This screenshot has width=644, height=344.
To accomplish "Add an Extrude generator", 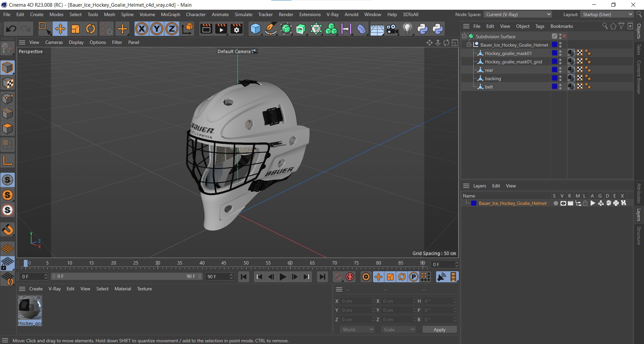I will click(x=301, y=29).
